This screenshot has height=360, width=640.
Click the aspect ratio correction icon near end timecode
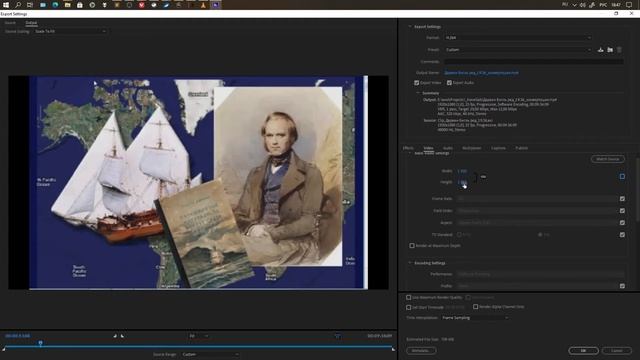pyautogui.click(x=338, y=336)
